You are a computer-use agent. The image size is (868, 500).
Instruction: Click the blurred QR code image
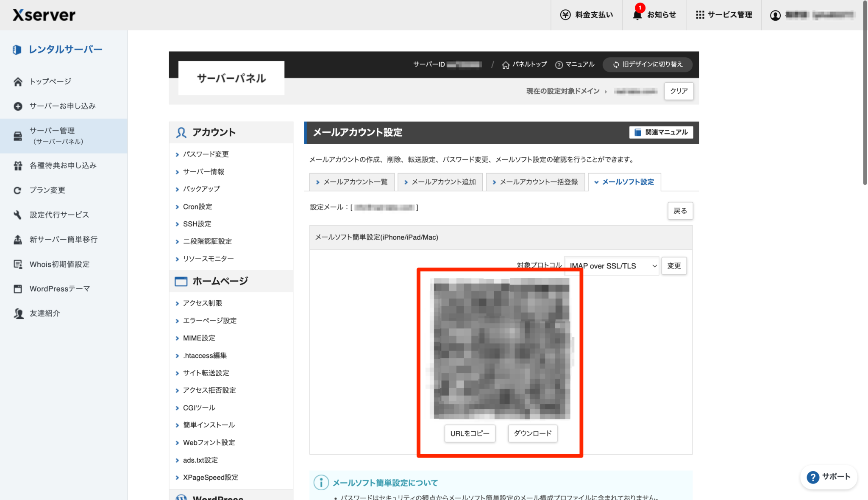pos(500,348)
